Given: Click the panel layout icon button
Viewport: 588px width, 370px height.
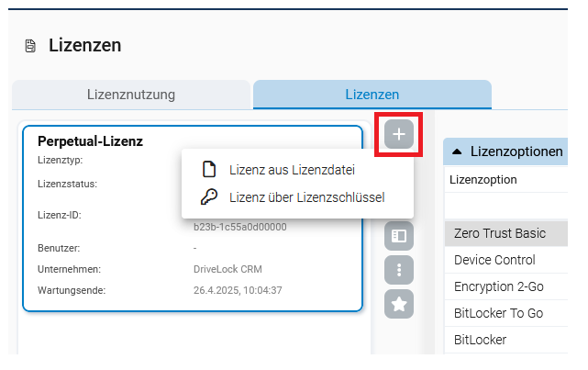Looking at the screenshot, I should click(x=399, y=235).
